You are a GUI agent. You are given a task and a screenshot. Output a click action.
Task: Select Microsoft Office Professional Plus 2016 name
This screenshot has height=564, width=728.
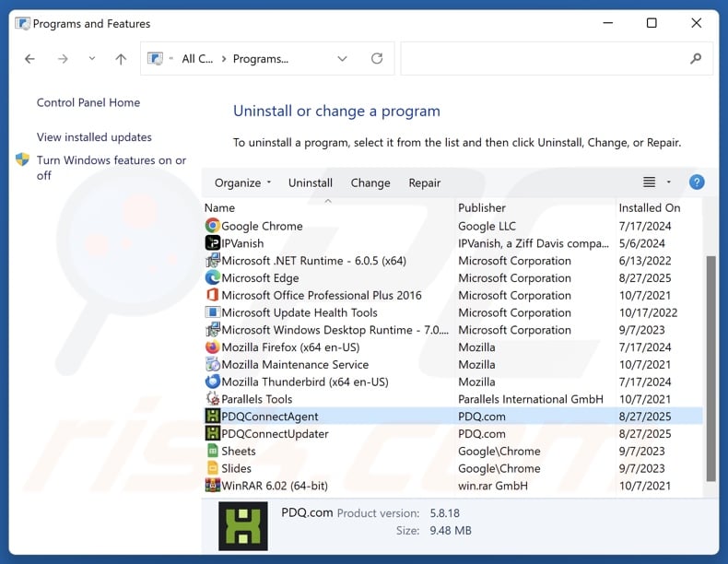[322, 295]
